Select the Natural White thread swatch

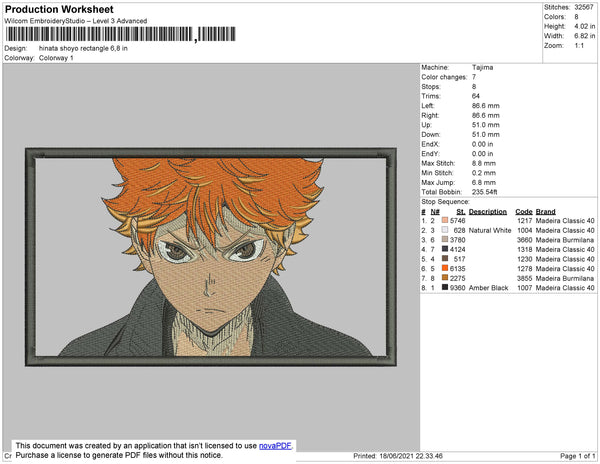[x=445, y=230]
